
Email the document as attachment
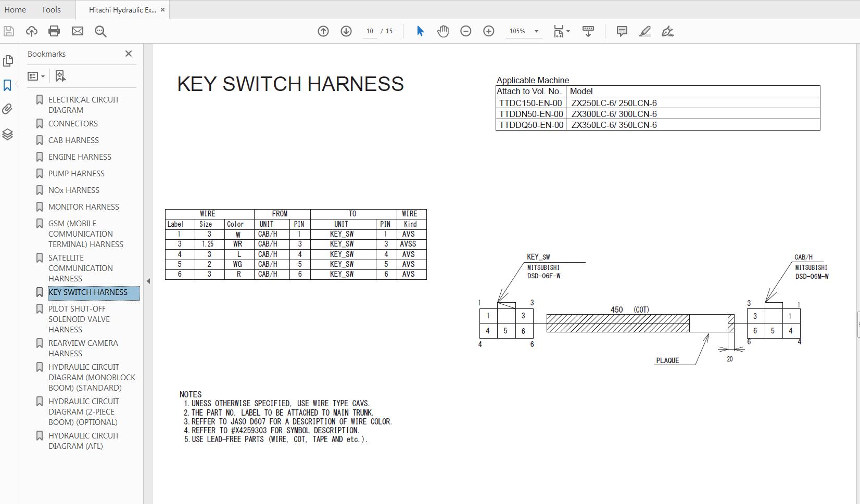tap(77, 31)
